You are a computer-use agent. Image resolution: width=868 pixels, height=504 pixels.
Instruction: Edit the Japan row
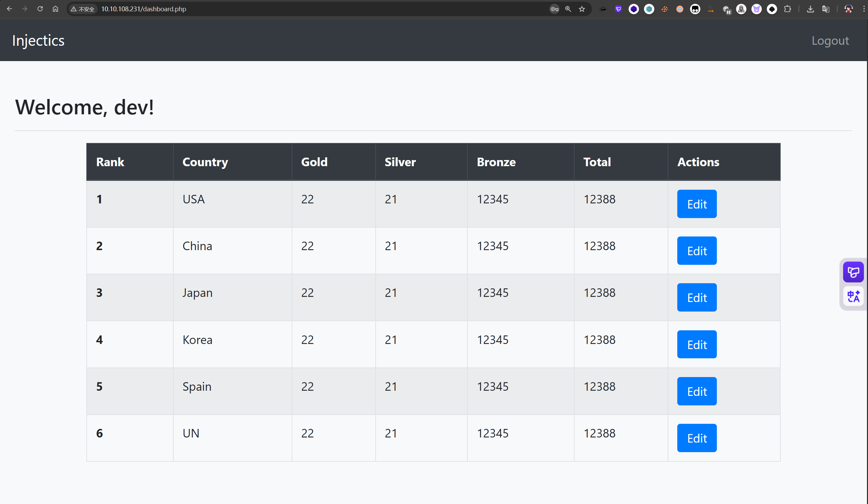pos(696,297)
